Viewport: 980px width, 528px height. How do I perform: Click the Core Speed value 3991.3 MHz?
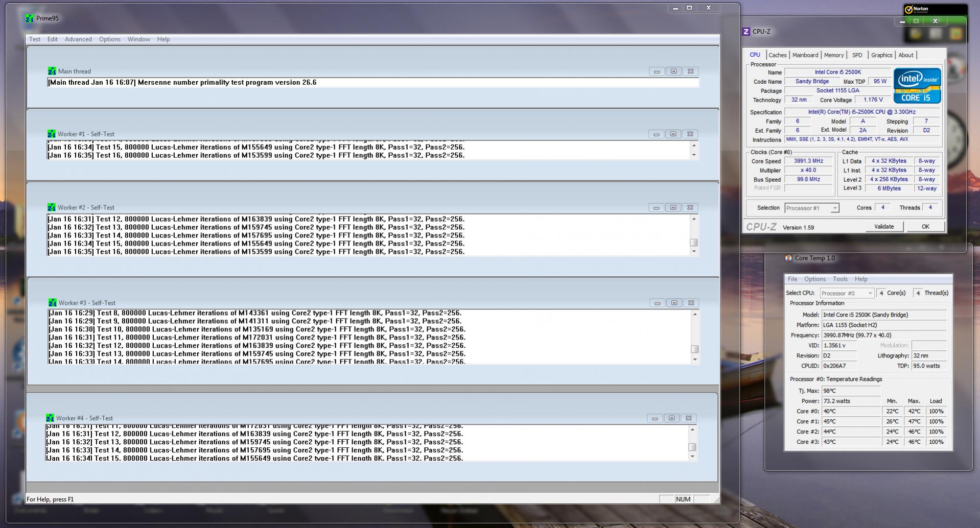coord(808,161)
